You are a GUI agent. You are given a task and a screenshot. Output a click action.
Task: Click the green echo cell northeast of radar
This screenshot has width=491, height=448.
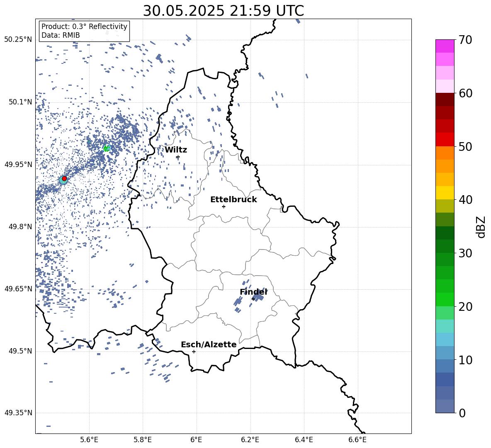[x=107, y=148]
